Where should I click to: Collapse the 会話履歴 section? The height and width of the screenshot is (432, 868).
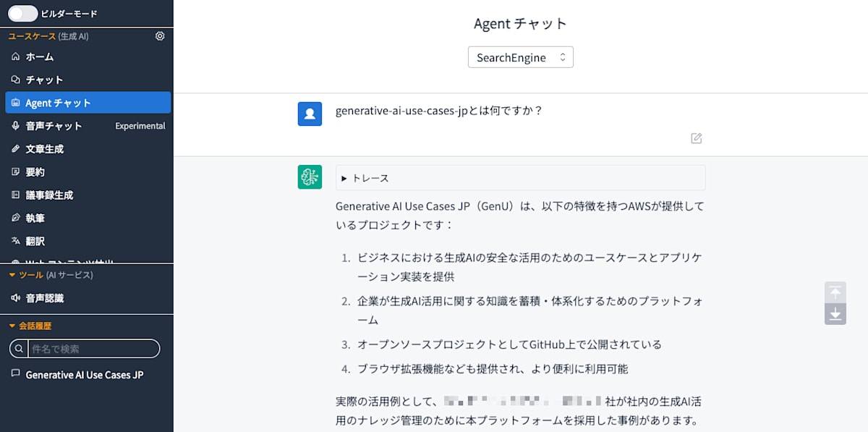(x=30, y=326)
